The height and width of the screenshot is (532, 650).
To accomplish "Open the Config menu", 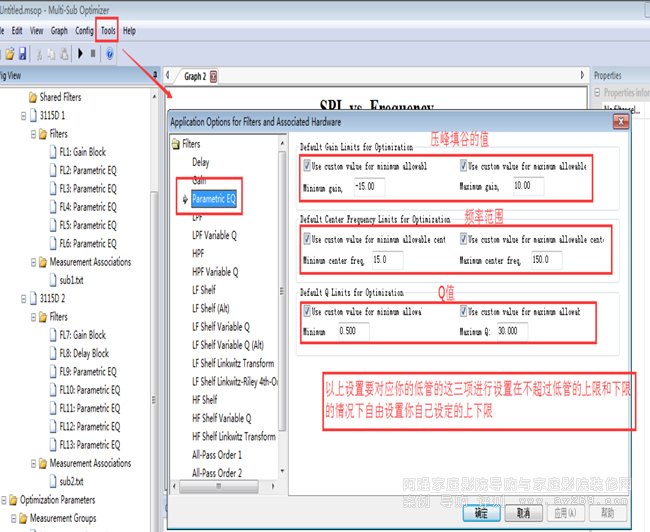I will pos(84,31).
